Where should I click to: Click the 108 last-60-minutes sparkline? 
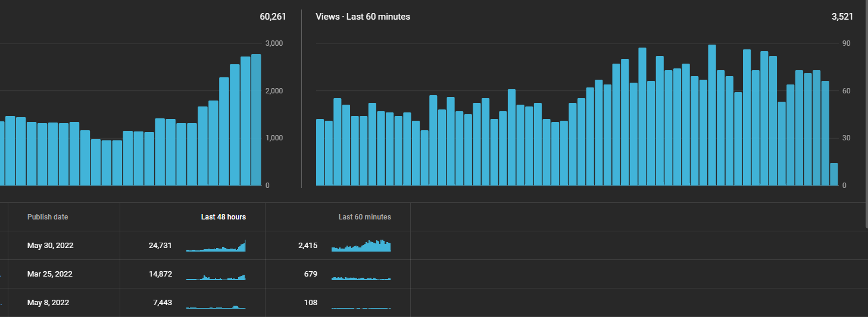[x=361, y=308]
